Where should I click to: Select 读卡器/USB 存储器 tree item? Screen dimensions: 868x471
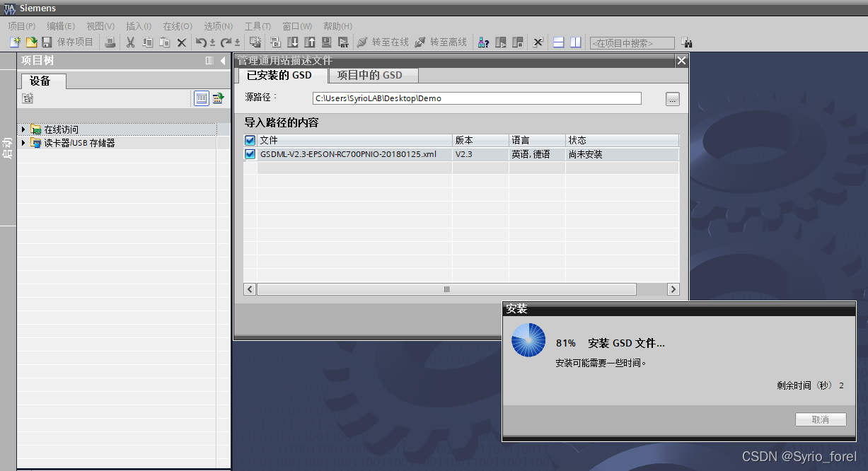point(79,143)
